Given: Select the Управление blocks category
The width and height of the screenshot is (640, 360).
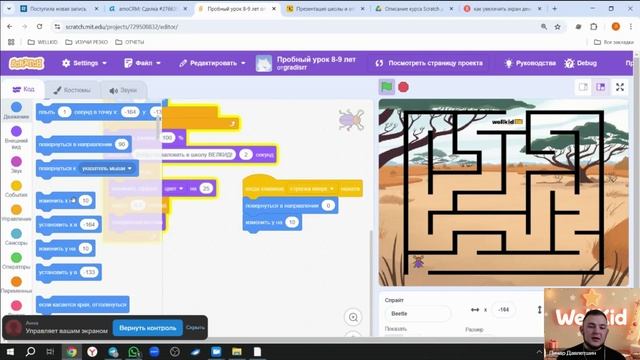Looking at the screenshot, I should tap(16, 213).
